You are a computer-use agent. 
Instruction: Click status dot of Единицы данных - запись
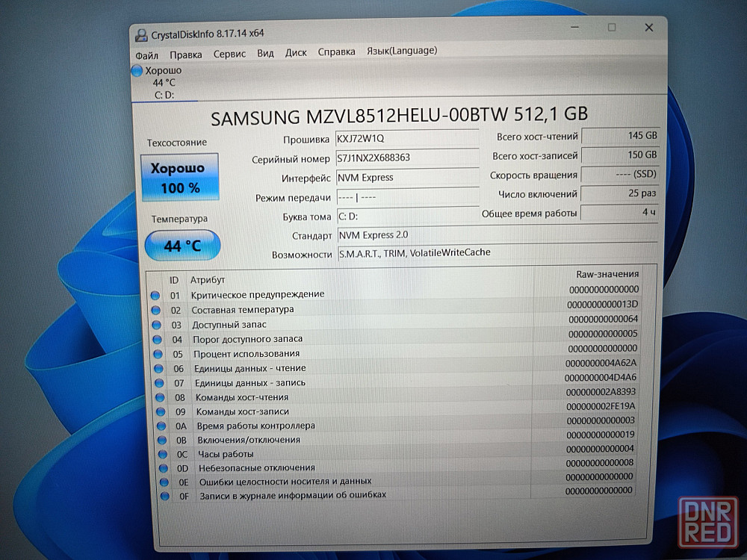point(160,383)
